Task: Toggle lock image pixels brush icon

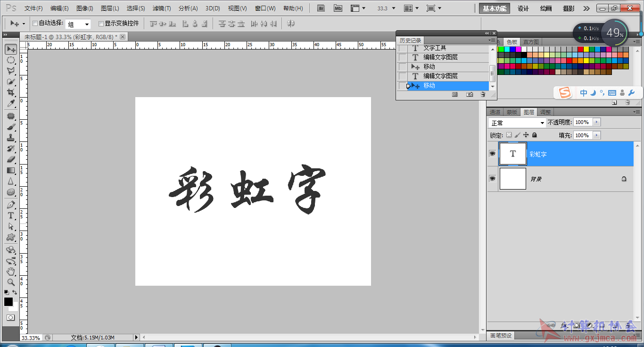Action: click(x=517, y=135)
